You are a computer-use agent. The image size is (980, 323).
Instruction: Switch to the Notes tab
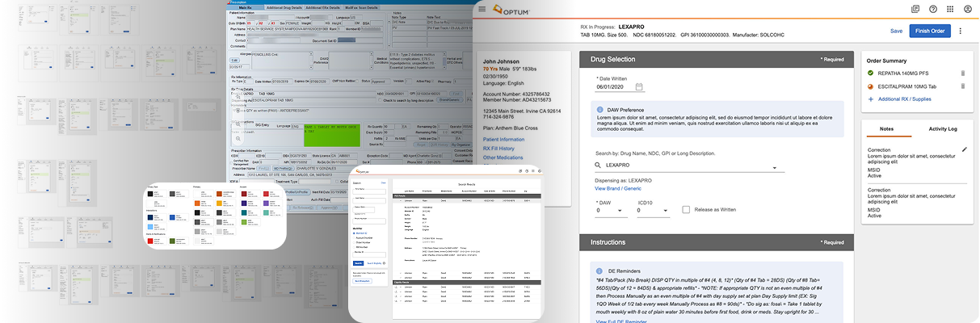click(886, 128)
